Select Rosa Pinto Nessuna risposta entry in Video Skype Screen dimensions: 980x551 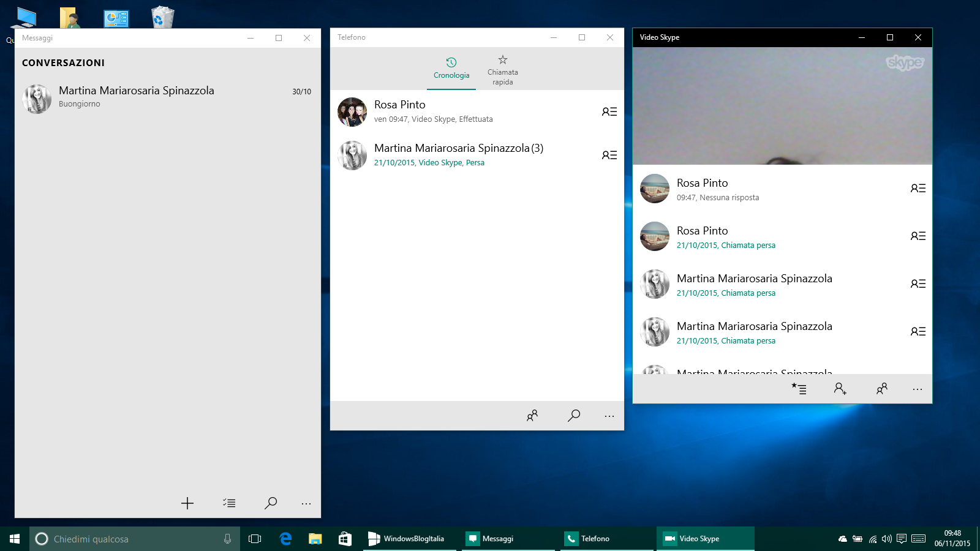pos(782,189)
